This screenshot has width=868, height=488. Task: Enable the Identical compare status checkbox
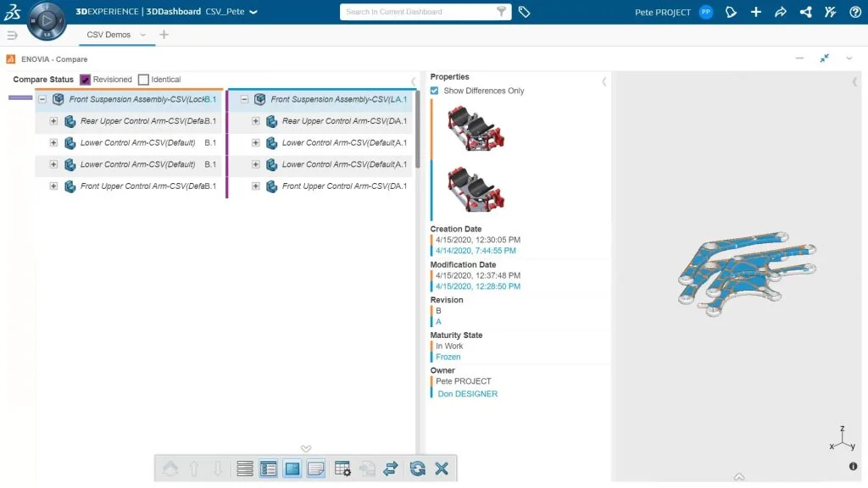(x=144, y=79)
